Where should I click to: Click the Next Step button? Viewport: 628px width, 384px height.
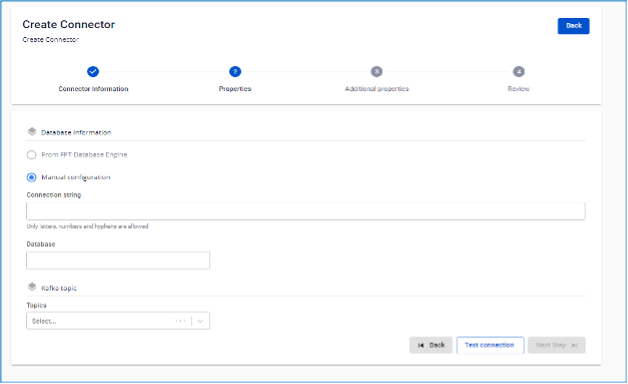[x=556, y=345]
